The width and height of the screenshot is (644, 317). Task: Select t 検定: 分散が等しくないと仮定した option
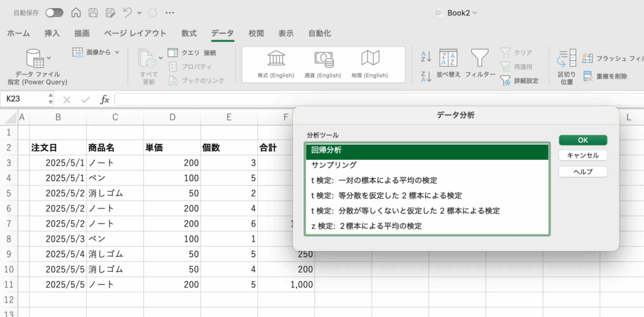[x=427, y=211]
